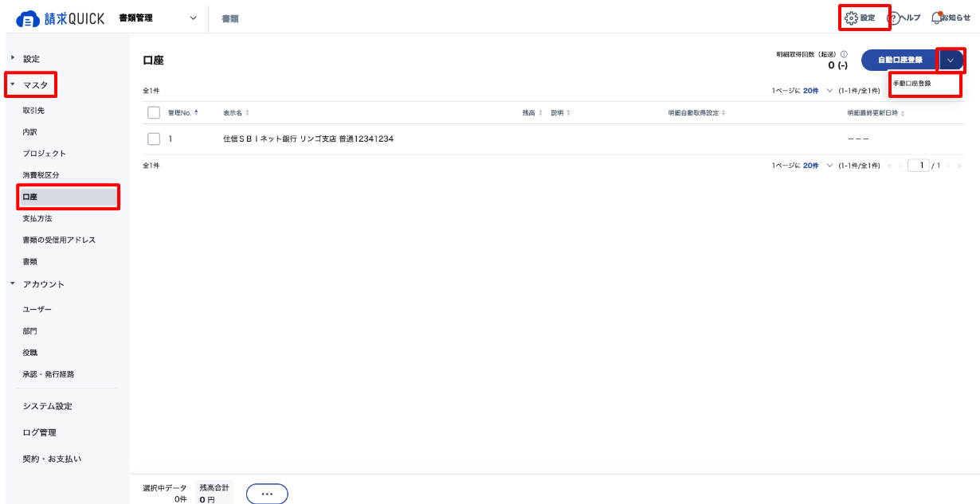The image size is (980, 504).
Task: Open 承認・発行経路 in the sidebar
Action: (x=48, y=373)
